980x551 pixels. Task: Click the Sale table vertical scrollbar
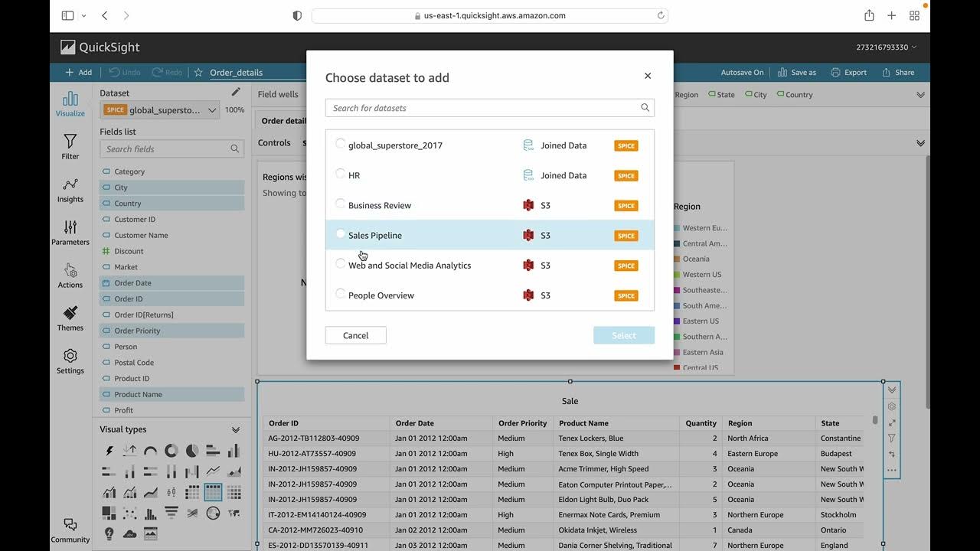coord(875,420)
